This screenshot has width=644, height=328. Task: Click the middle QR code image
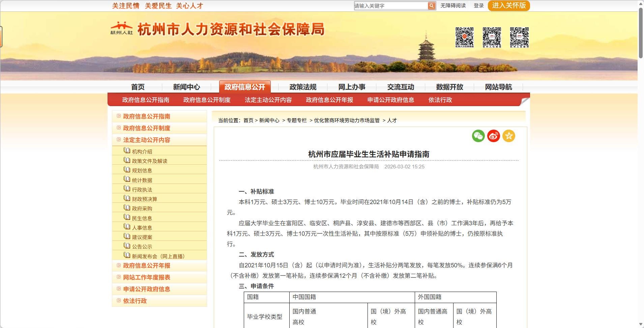(492, 37)
